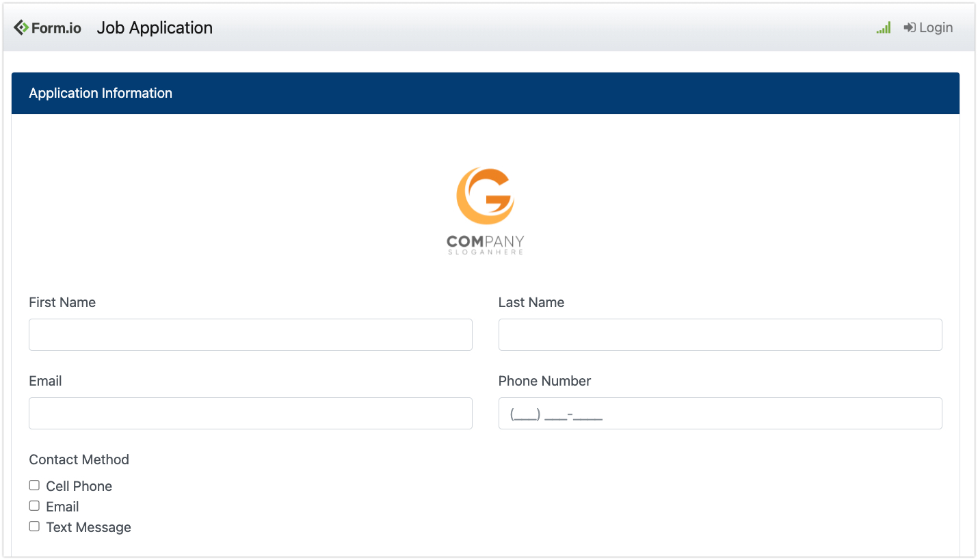Click the sign-in arrow icon beside Login
The height and width of the screenshot is (560, 978).
click(x=910, y=27)
